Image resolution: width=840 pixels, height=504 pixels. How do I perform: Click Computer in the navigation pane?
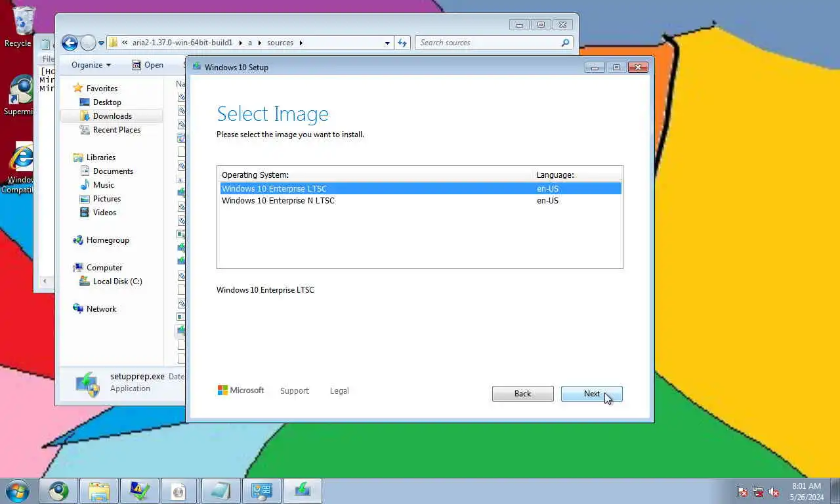104,268
